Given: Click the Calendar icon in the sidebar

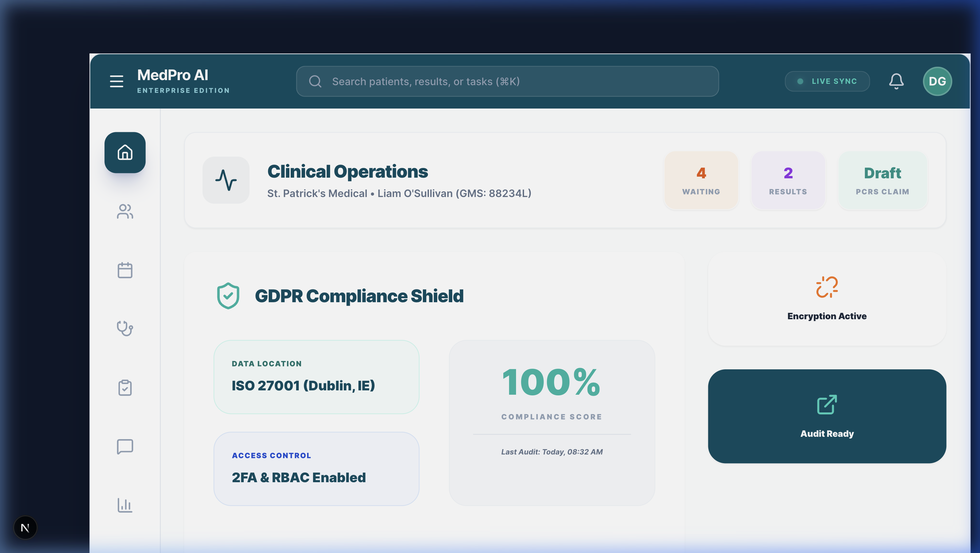Looking at the screenshot, I should [x=125, y=270].
